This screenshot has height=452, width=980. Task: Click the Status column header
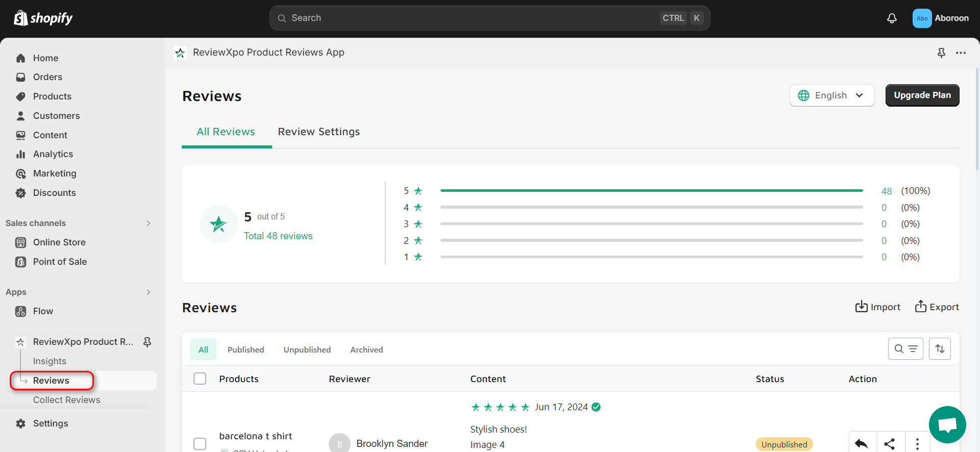click(x=770, y=379)
